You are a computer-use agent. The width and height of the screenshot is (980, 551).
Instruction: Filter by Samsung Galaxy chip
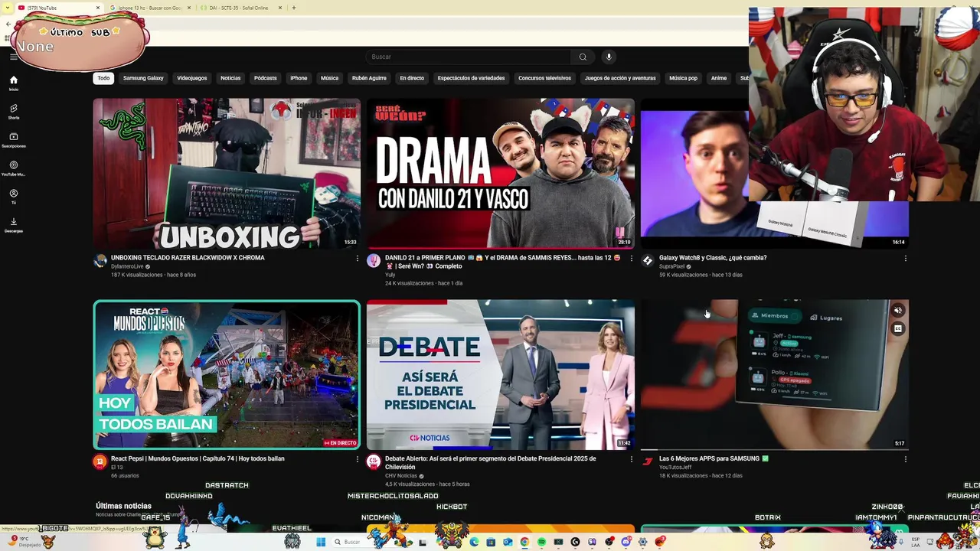(x=143, y=78)
